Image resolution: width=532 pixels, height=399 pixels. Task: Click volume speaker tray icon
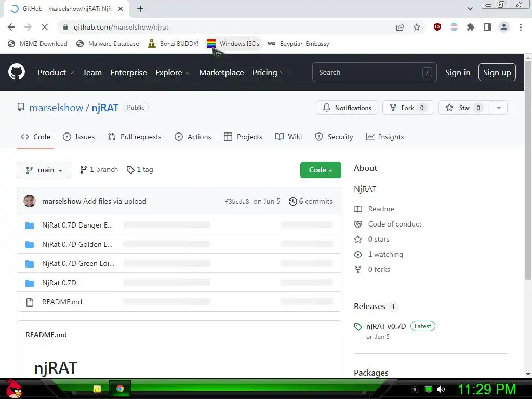tap(441, 389)
